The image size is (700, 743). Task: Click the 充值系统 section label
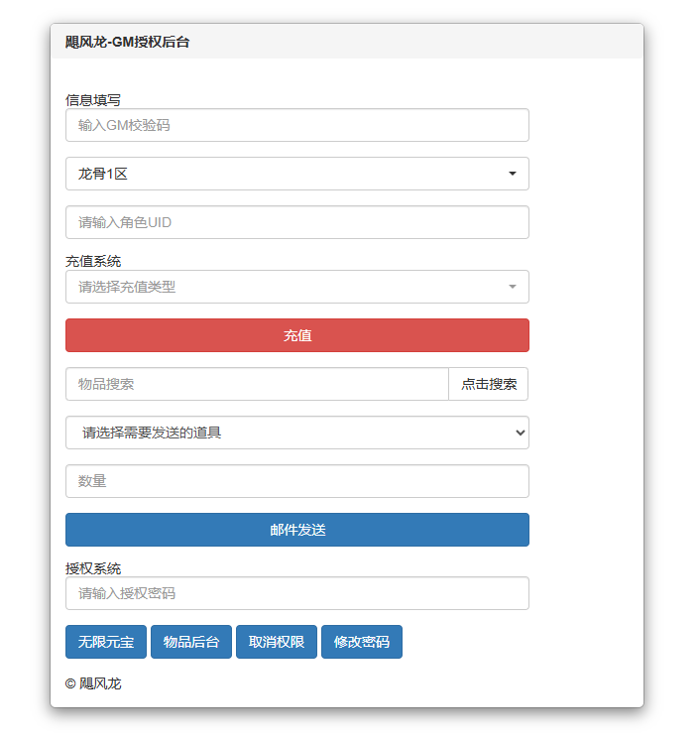click(93, 261)
